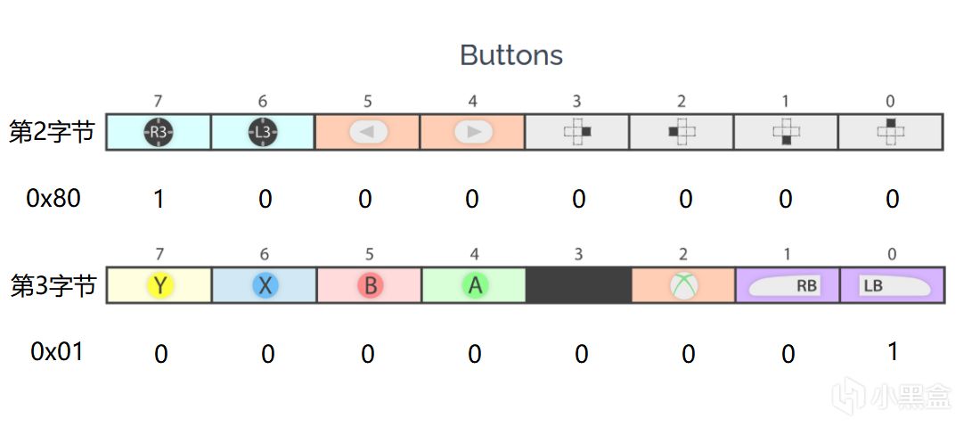This screenshot has height=427, width=980.
Task: Click the 0x01 hex value label
Action: click(57, 352)
